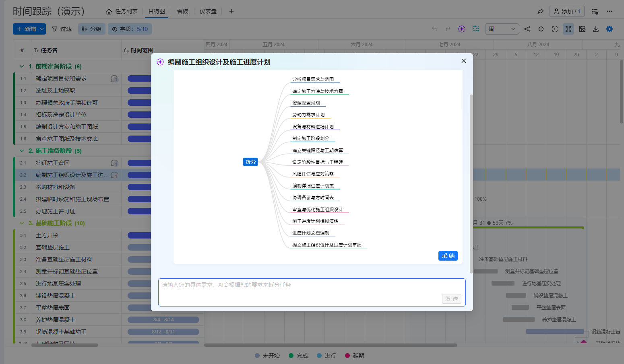Click the redo arrow icon
624x364 pixels.
[x=448, y=29]
